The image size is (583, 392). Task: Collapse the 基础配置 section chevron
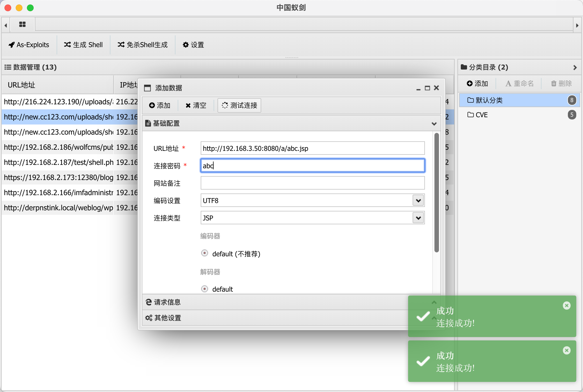pyautogui.click(x=434, y=124)
